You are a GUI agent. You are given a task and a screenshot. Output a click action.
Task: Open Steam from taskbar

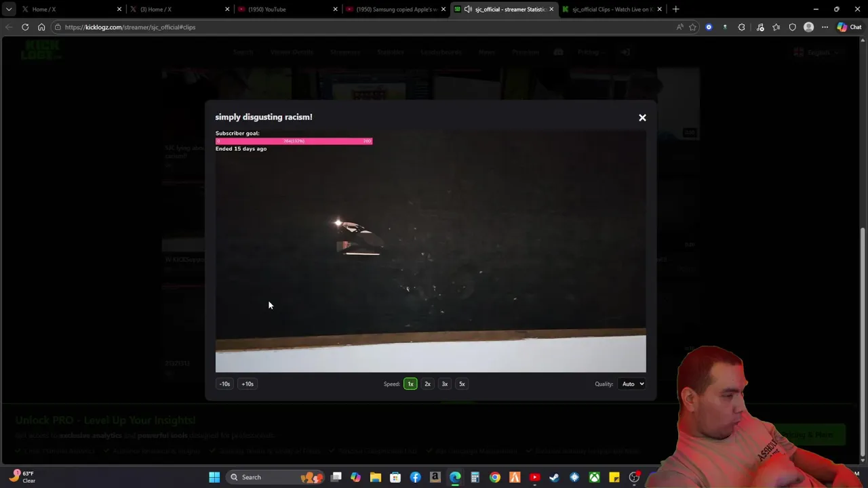tap(554, 477)
